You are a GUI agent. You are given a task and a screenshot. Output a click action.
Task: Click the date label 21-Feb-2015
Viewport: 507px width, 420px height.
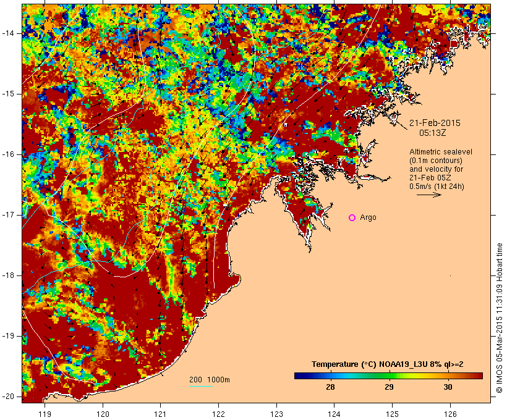coord(435,123)
